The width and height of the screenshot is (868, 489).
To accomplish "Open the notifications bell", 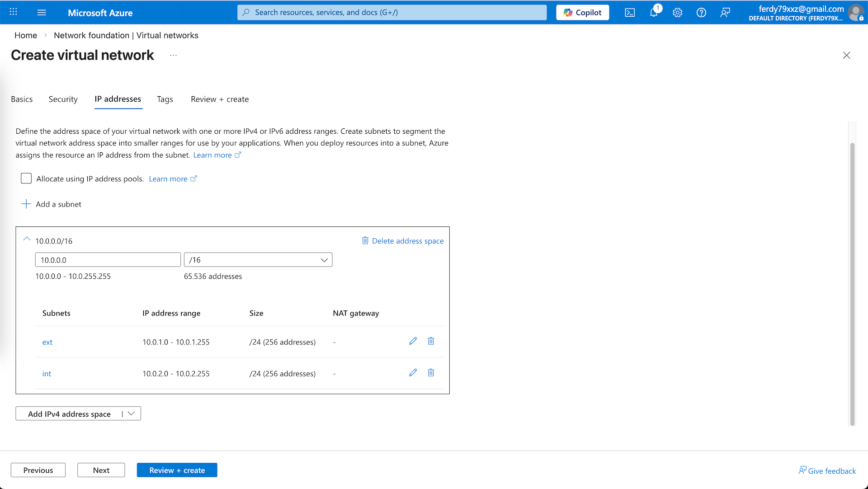I will (x=654, y=13).
